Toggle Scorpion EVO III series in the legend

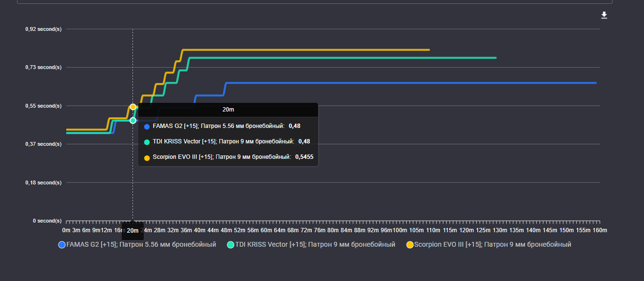click(488, 245)
